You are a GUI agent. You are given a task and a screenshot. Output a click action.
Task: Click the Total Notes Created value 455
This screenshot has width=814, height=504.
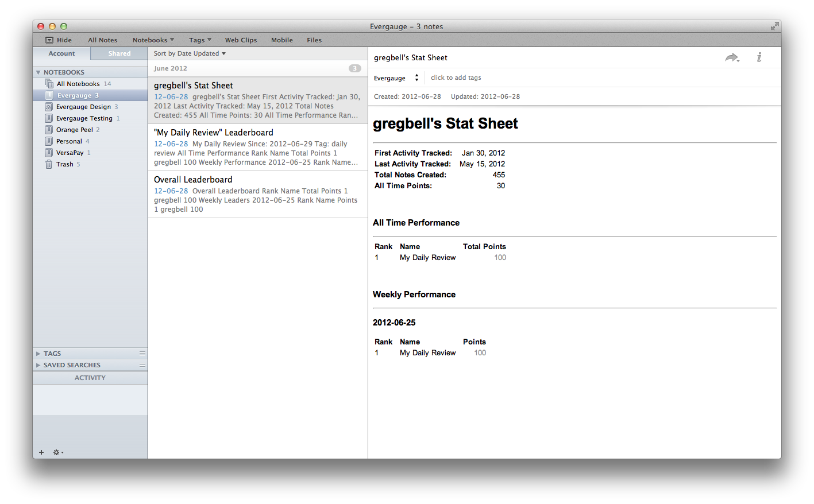click(499, 175)
